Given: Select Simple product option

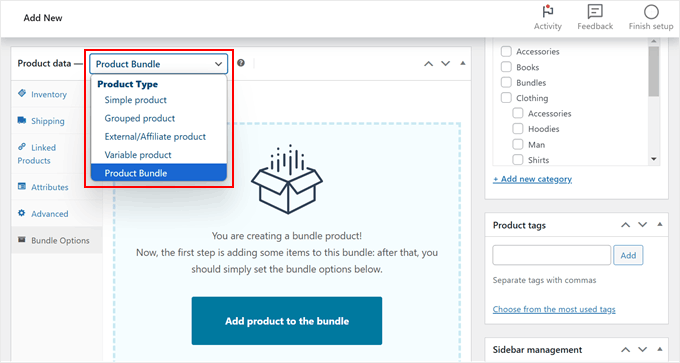Looking at the screenshot, I should (x=159, y=100).
